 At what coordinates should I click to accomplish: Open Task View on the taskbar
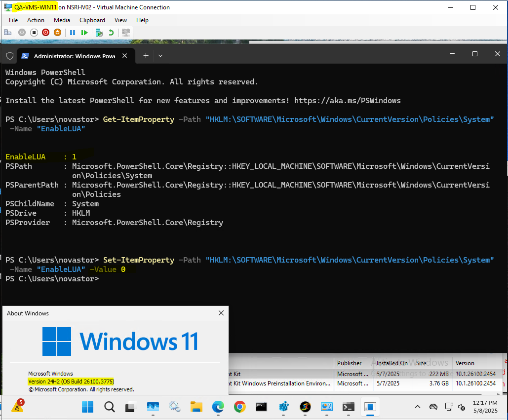point(130,407)
